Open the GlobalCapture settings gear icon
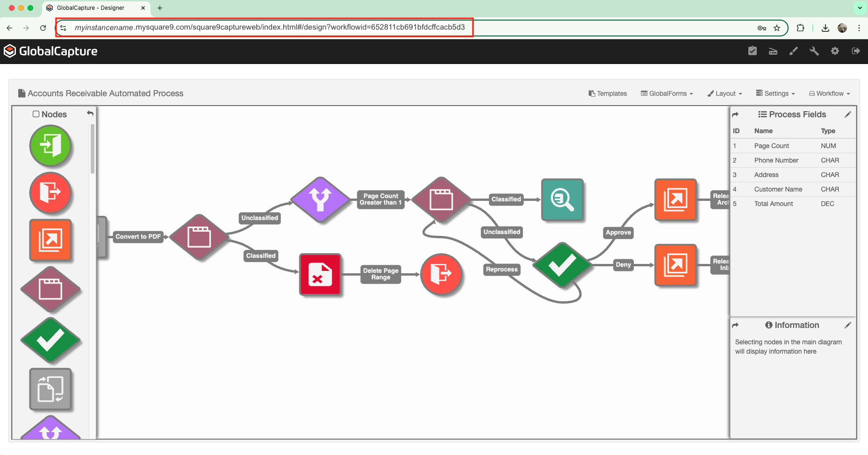The image size is (868, 455). click(835, 51)
